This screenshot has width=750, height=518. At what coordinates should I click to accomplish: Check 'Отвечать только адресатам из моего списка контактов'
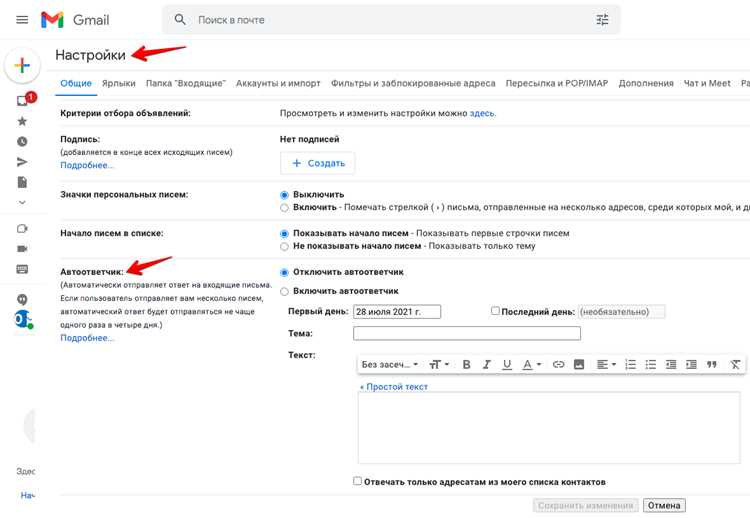coord(357,481)
